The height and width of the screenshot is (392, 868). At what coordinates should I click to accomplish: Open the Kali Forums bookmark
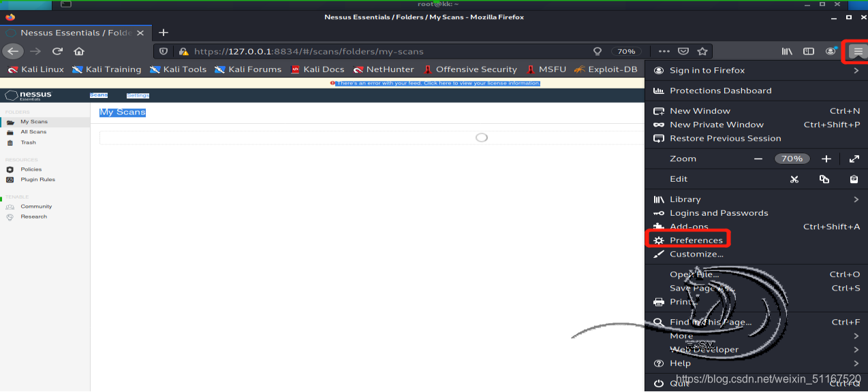(x=248, y=69)
